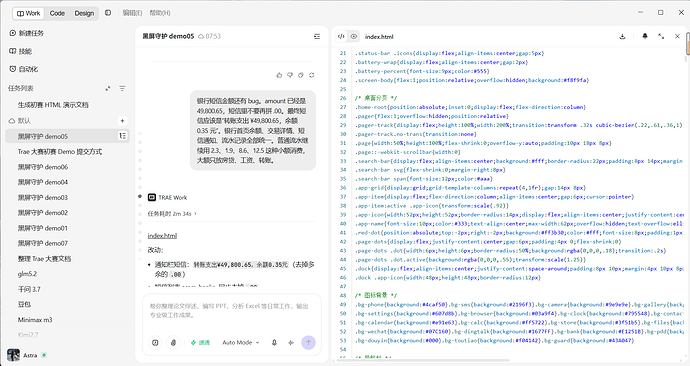Open the 技能 skills page
This screenshot has height=366, width=690.
(x=21, y=51)
